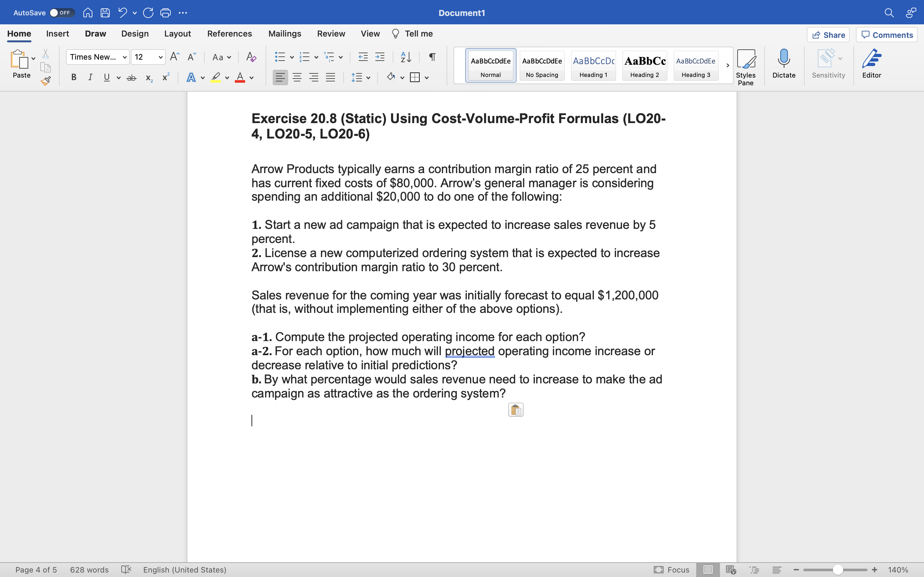Apply italic formatting
This screenshot has height=577, width=924.
tap(90, 78)
